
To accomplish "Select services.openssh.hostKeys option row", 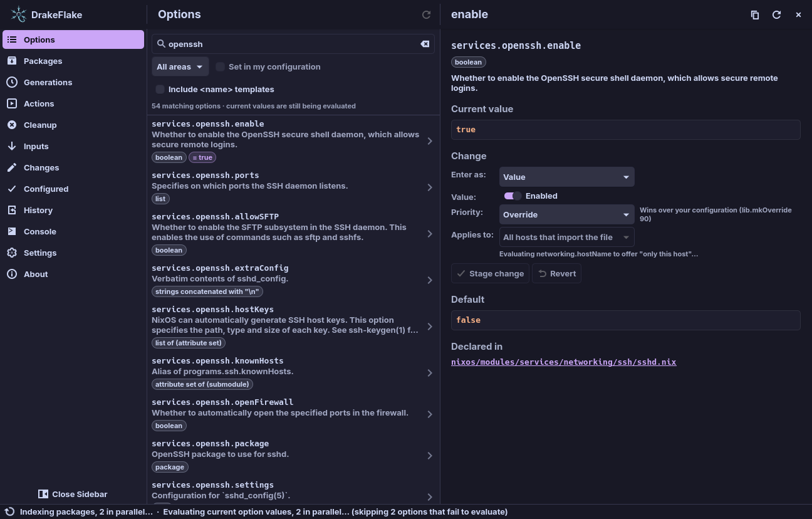I will 294,326.
